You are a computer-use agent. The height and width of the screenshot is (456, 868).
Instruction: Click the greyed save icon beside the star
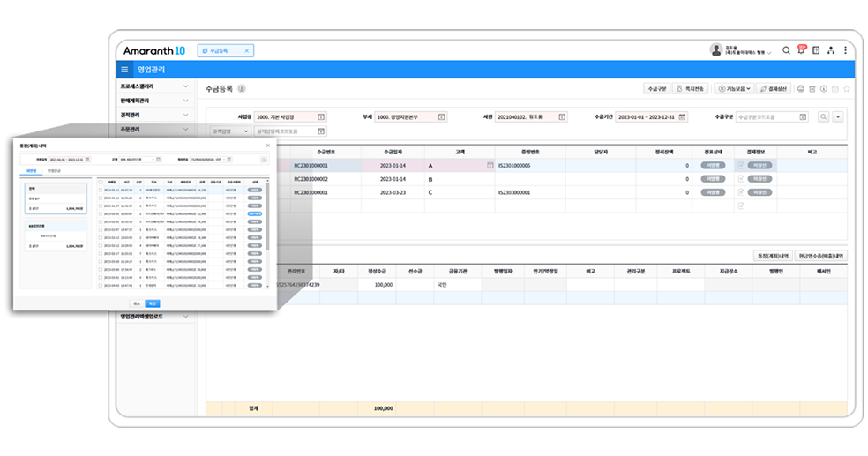click(835, 89)
